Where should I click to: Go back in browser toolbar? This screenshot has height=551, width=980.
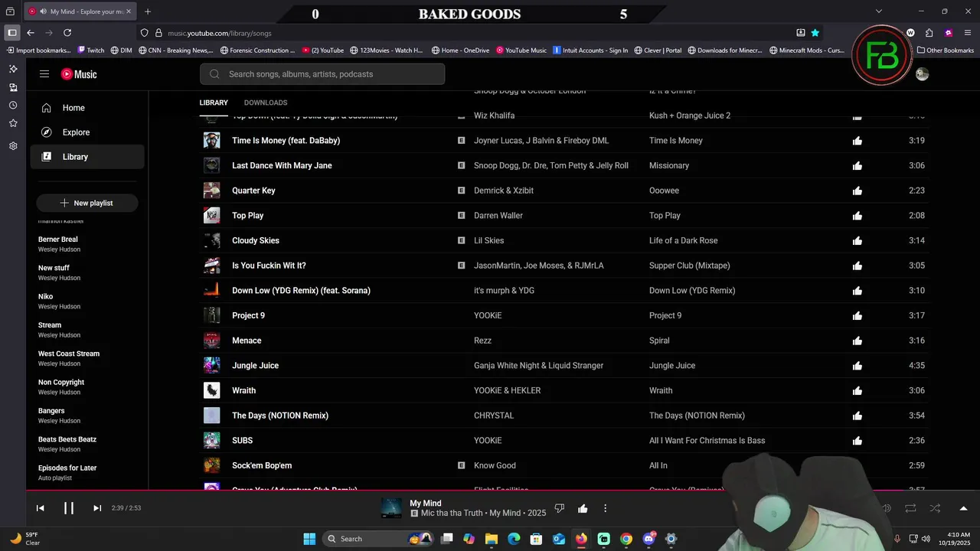pyautogui.click(x=31, y=33)
